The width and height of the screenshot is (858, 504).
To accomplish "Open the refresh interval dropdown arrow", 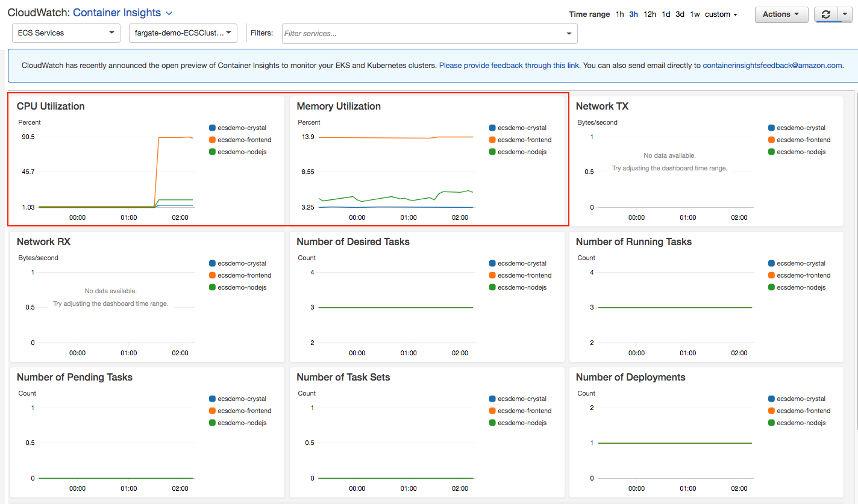I will pos(845,14).
